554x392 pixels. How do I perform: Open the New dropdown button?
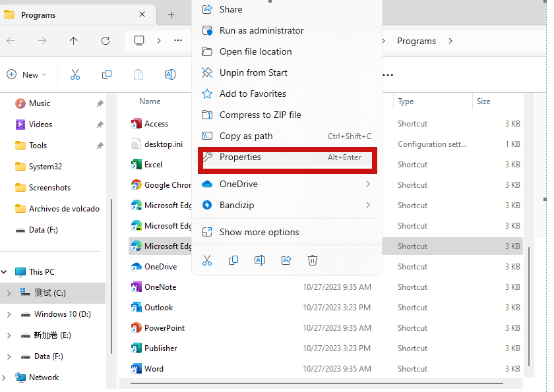[x=27, y=75]
